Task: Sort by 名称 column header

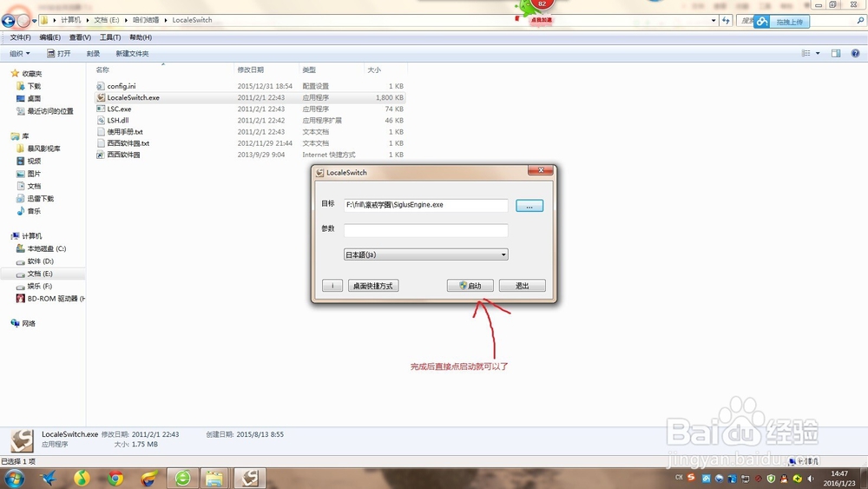Action: pyautogui.click(x=102, y=69)
